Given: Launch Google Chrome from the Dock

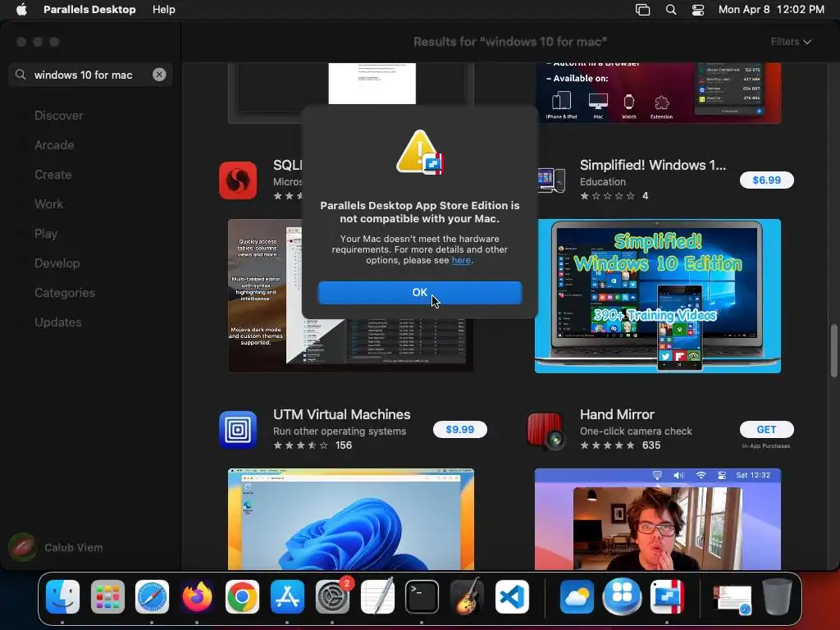Looking at the screenshot, I should tap(242, 596).
